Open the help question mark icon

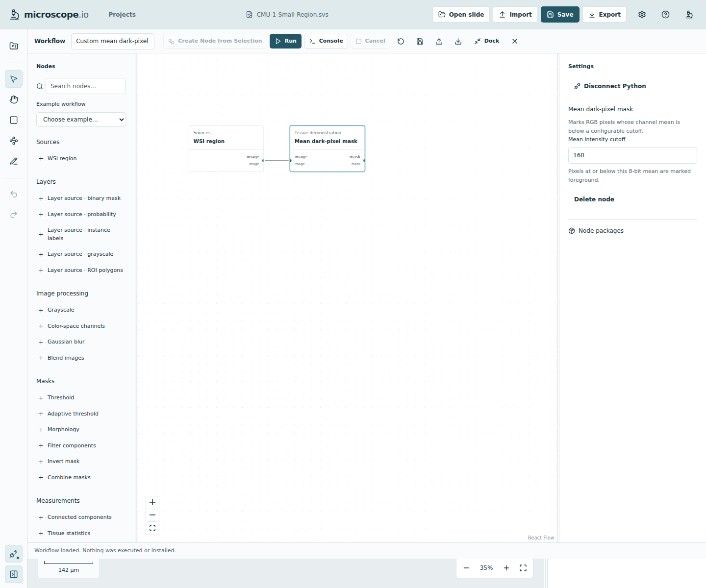point(665,15)
